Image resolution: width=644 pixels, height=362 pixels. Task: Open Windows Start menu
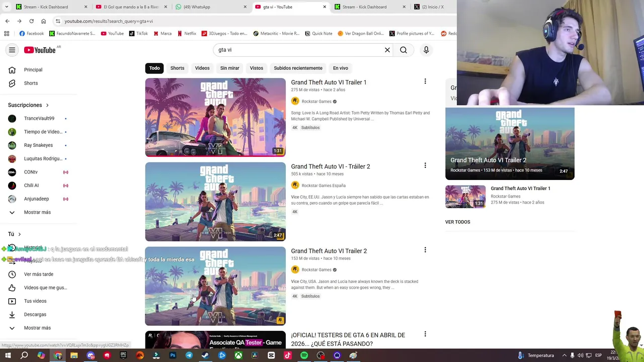tap(8, 355)
